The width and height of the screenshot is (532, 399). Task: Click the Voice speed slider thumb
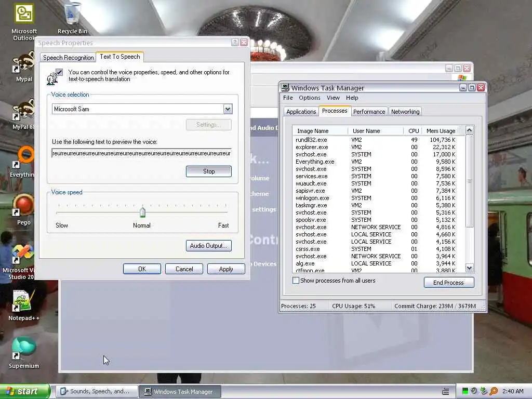pos(142,212)
